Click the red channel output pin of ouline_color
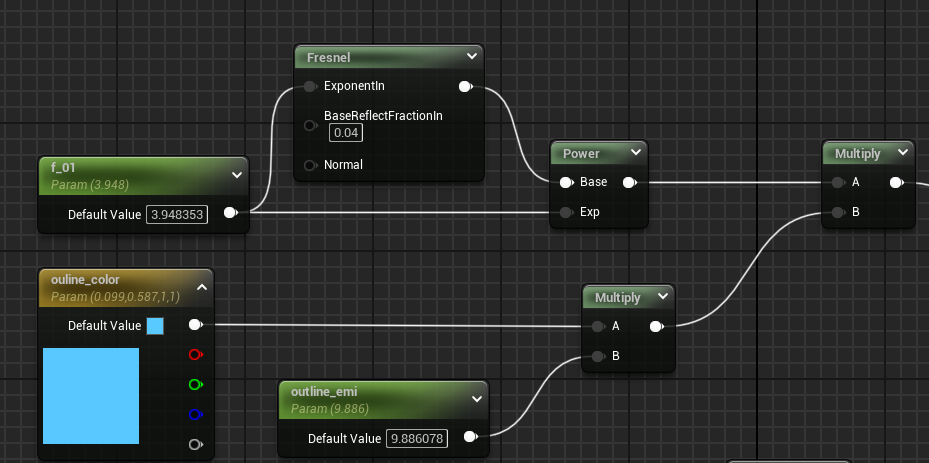 [195, 354]
